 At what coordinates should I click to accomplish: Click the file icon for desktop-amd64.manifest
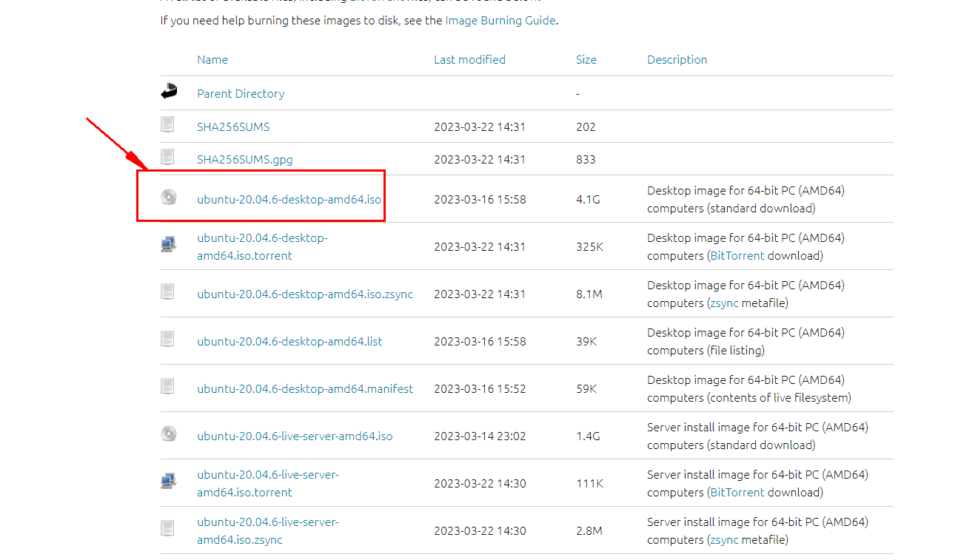pyautogui.click(x=168, y=386)
